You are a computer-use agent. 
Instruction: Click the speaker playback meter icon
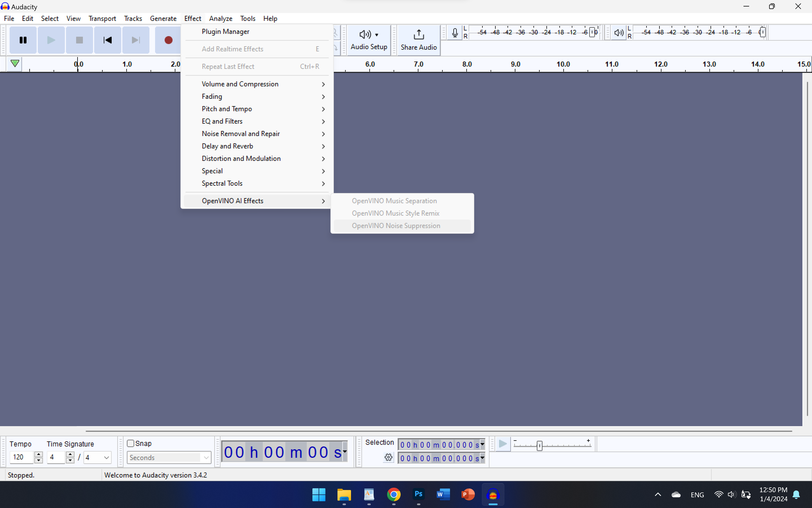click(x=618, y=32)
